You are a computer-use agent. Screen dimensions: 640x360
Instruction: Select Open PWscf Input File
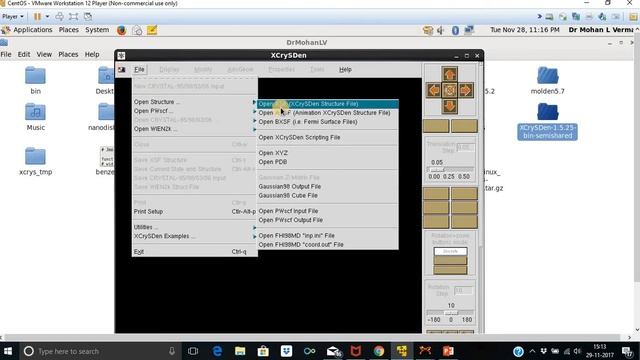pyautogui.click(x=328, y=211)
